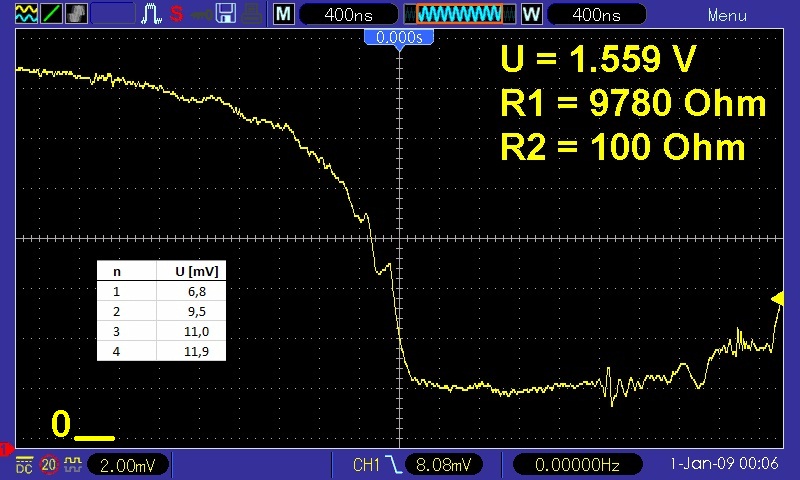Click the R1 = 9780 Ohm annotation

pos(633,103)
